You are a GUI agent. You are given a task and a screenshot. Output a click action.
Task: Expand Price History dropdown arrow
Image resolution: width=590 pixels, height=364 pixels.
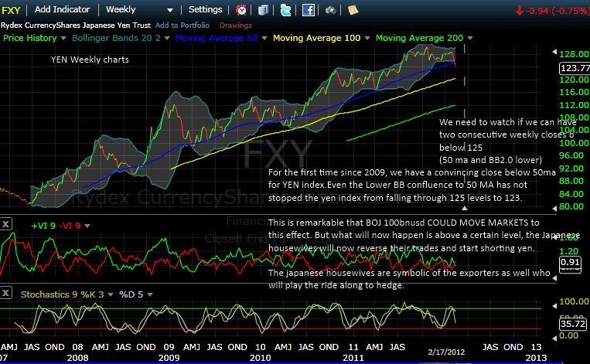(x=63, y=39)
